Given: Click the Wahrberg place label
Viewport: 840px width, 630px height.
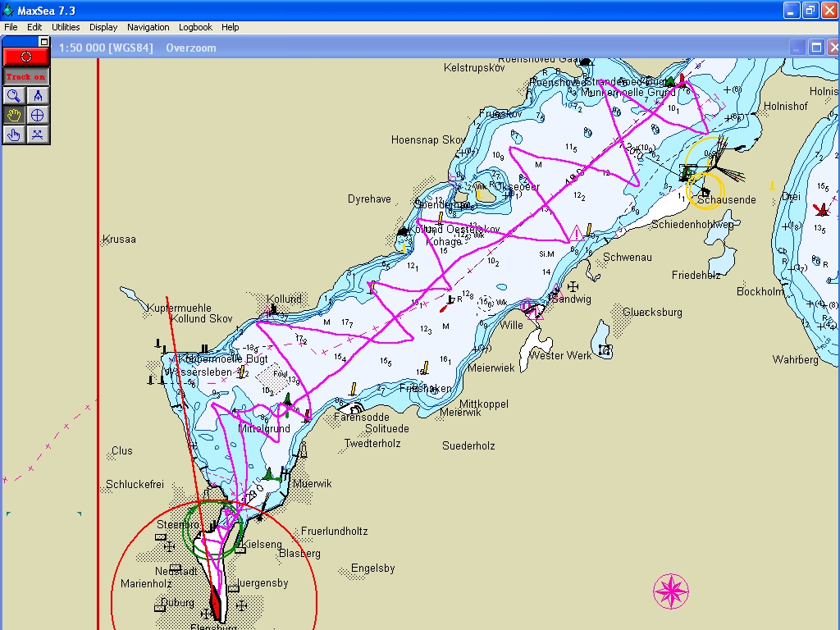Looking at the screenshot, I should coord(795,360).
